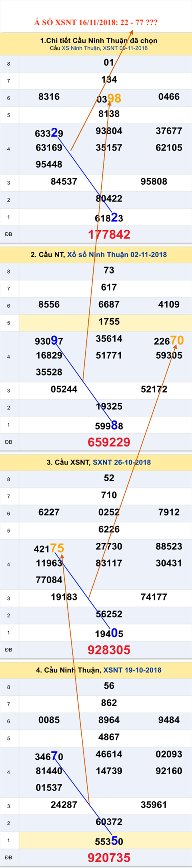The width and height of the screenshot is (192, 868).
Task: Open the XS Ninh Thuận link
Action: pos(80,48)
